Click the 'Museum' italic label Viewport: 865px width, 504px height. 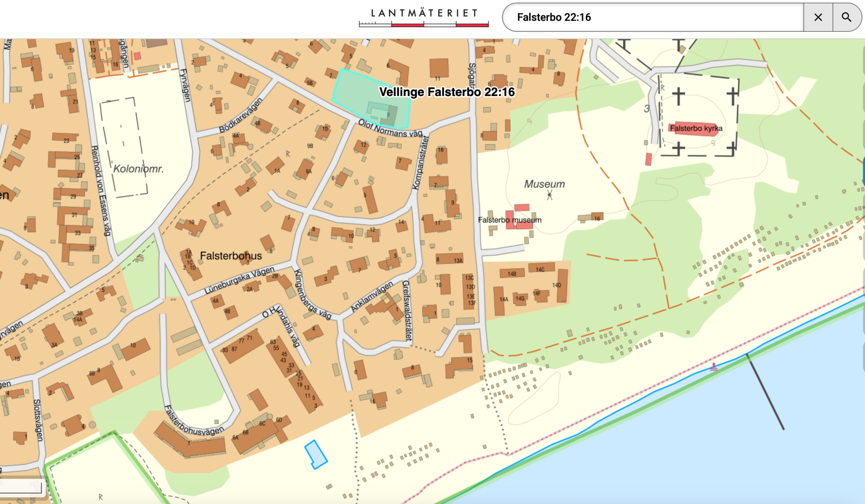[x=544, y=184]
